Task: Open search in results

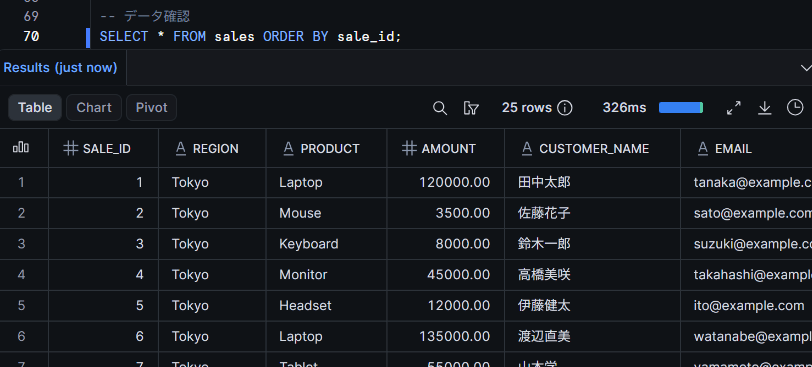Action: (x=440, y=108)
